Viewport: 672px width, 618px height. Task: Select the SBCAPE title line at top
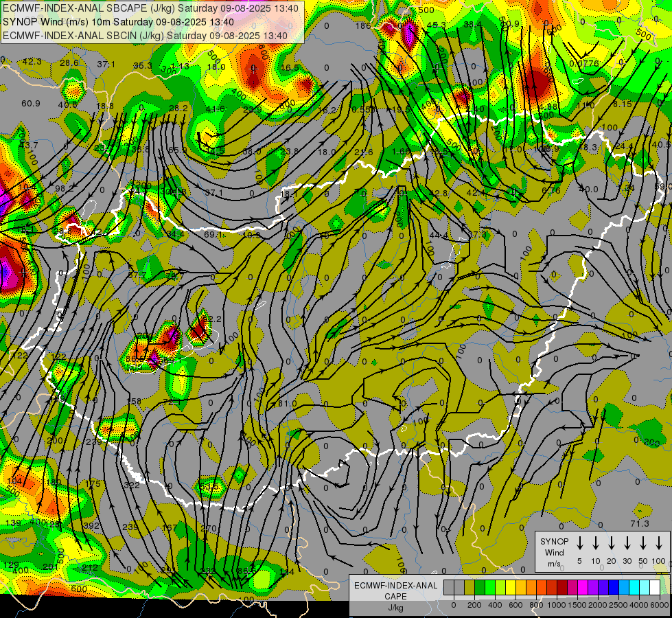[x=150, y=8]
